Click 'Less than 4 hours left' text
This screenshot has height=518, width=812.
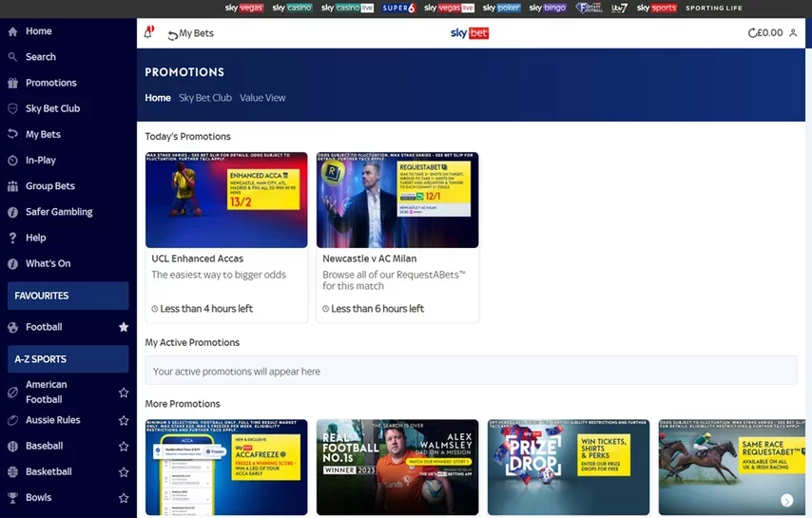pos(206,309)
